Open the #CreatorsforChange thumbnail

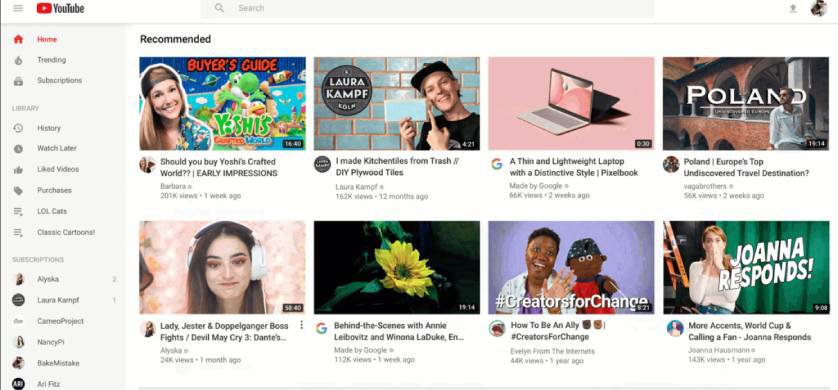pyautogui.click(x=571, y=268)
